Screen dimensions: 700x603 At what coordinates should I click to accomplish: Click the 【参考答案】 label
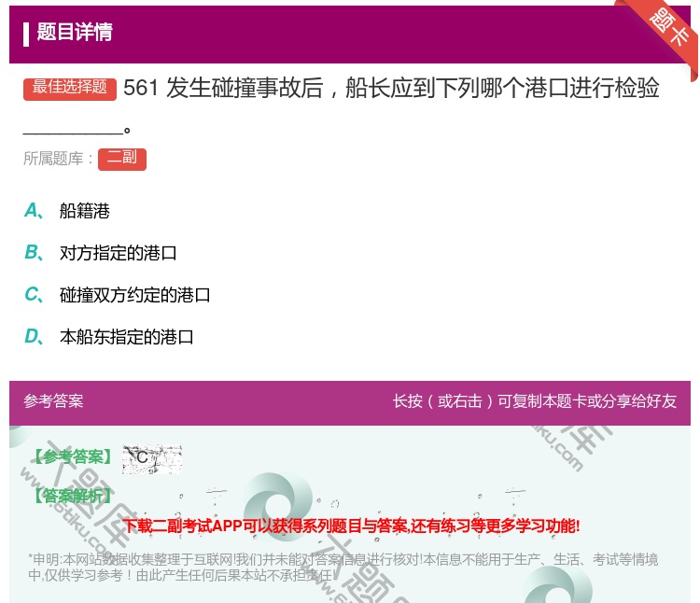pos(73,456)
